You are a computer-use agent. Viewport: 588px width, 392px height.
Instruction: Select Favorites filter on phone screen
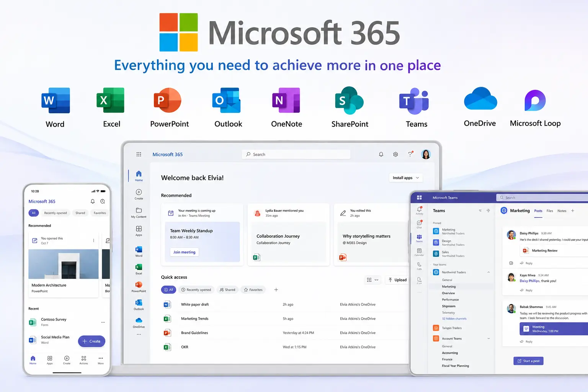pyautogui.click(x=100, y=213)
